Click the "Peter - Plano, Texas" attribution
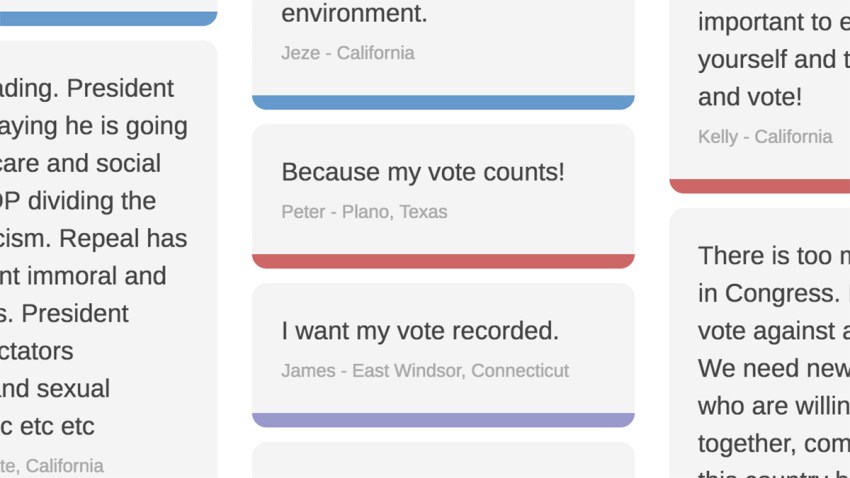Screen dimensions: 850x478 click(x=364, y=212)
